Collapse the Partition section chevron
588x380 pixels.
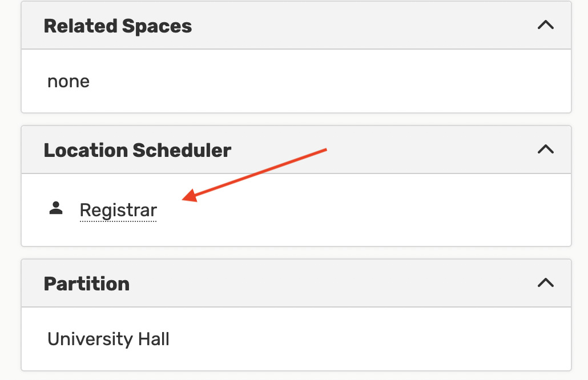546,283
